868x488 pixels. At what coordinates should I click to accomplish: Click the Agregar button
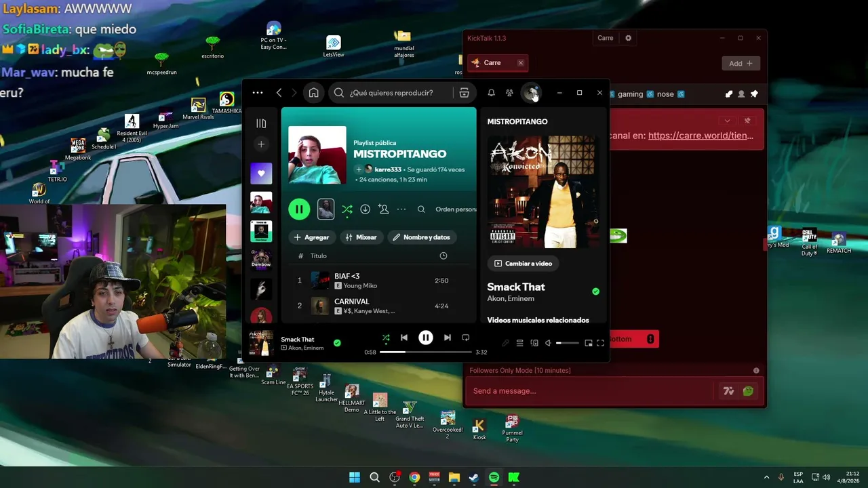point(312,237)
